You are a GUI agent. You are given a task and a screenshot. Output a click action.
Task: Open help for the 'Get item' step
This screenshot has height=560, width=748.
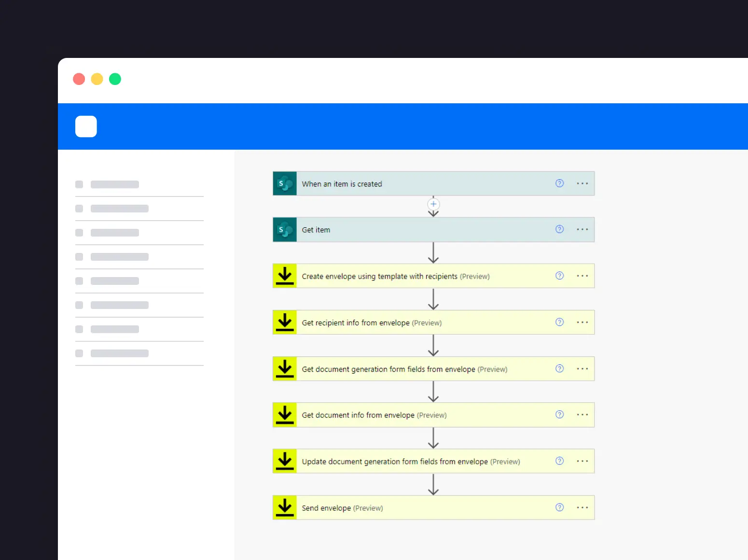(559, 229)
